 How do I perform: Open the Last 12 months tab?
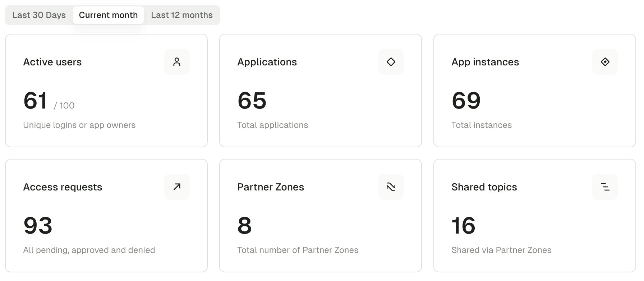tap(181, 15)
